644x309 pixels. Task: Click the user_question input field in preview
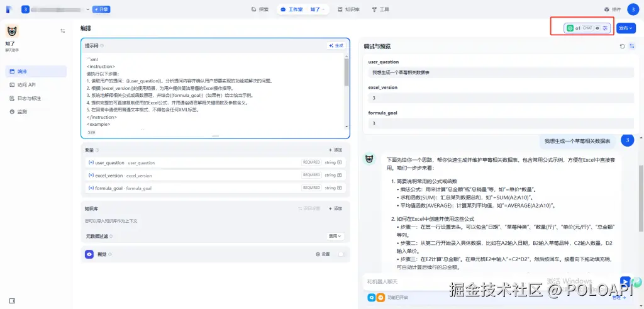[x=501, y=73]
